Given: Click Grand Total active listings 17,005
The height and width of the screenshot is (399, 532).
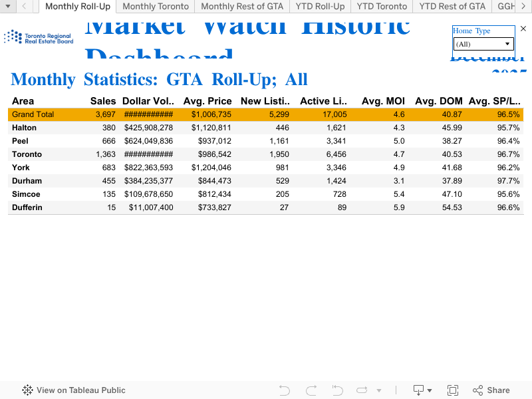Looking at the screenshot, I should pyautogui.click(x=334, y=114).
